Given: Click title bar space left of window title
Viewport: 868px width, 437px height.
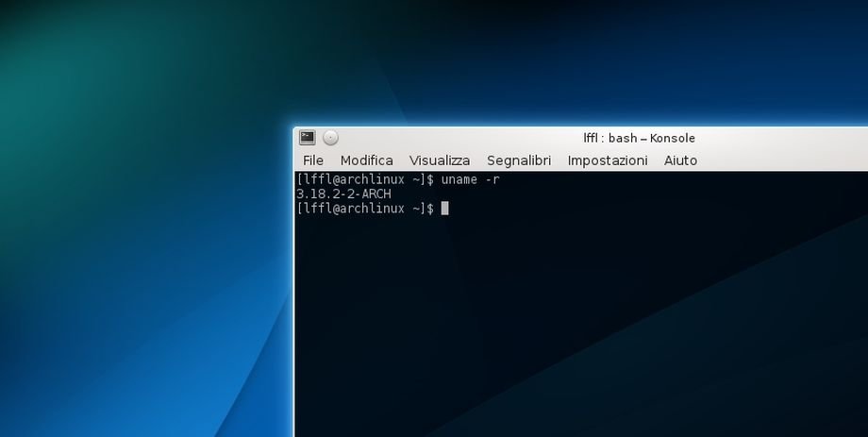Looking at the screenshot, I should (453, 138).
